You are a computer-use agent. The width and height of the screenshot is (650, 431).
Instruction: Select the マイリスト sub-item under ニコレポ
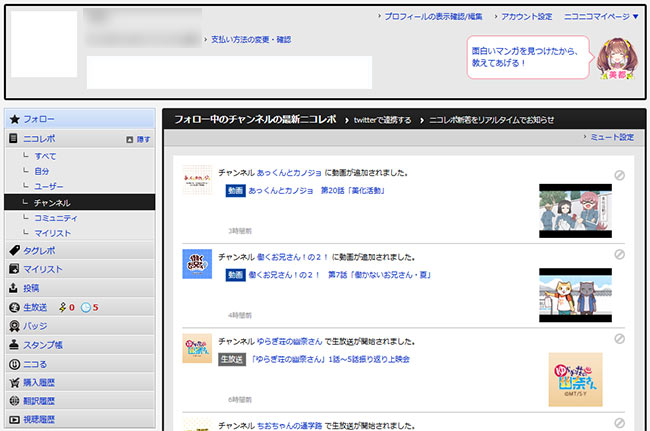point(52,233)
